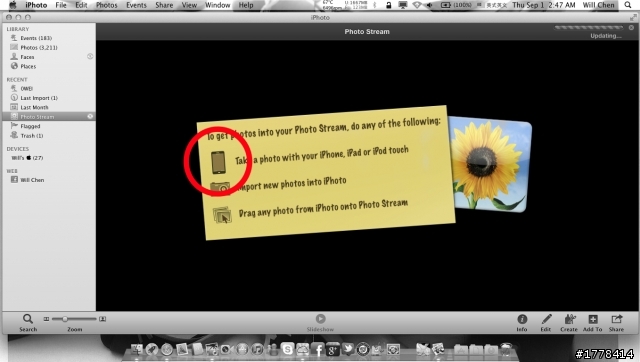Click the zoom slider handle
Image resolution: width=640 pixels, height=362 pixels.
(64, 319)
